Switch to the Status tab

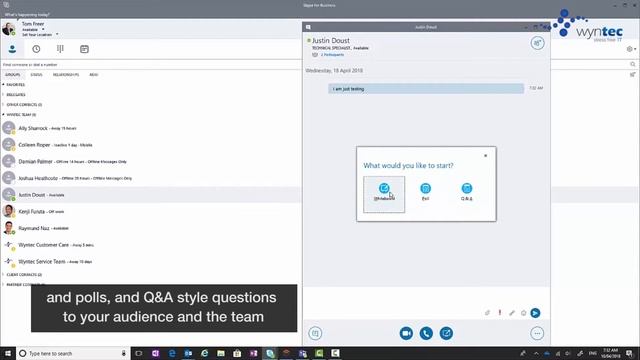[x=36, y=75]
